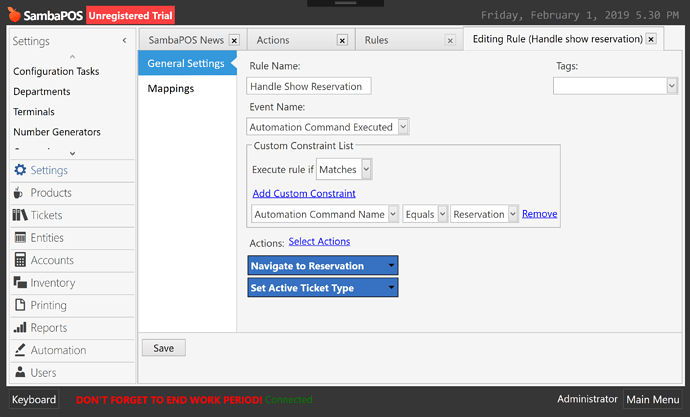Viewport: 690px width, 417px height.
Task: Click the Automation pencil icon
Action: click(20, 350)
